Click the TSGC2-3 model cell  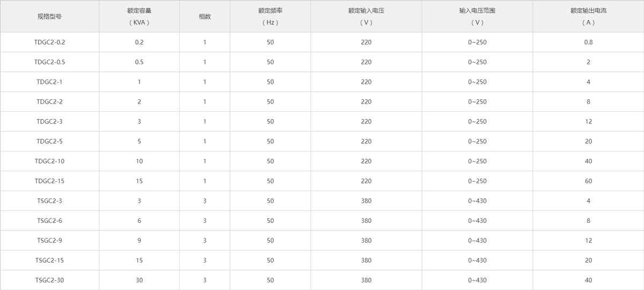[x=49, y=201]
